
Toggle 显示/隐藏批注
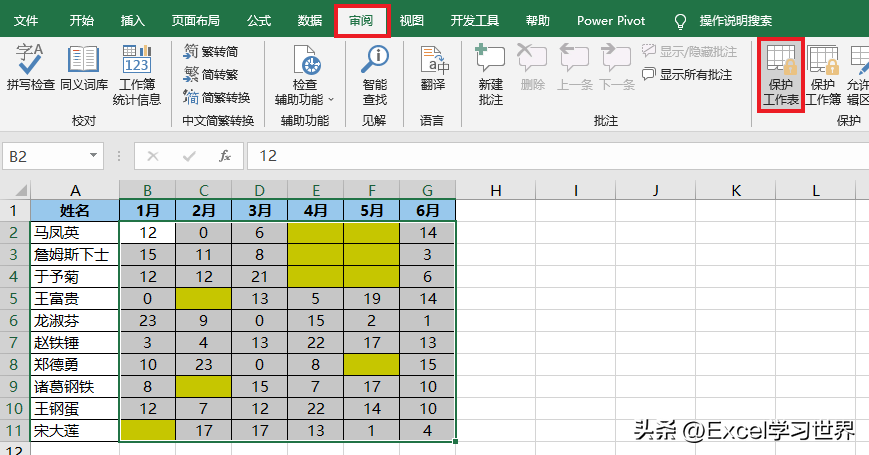[x=689, y=52]
